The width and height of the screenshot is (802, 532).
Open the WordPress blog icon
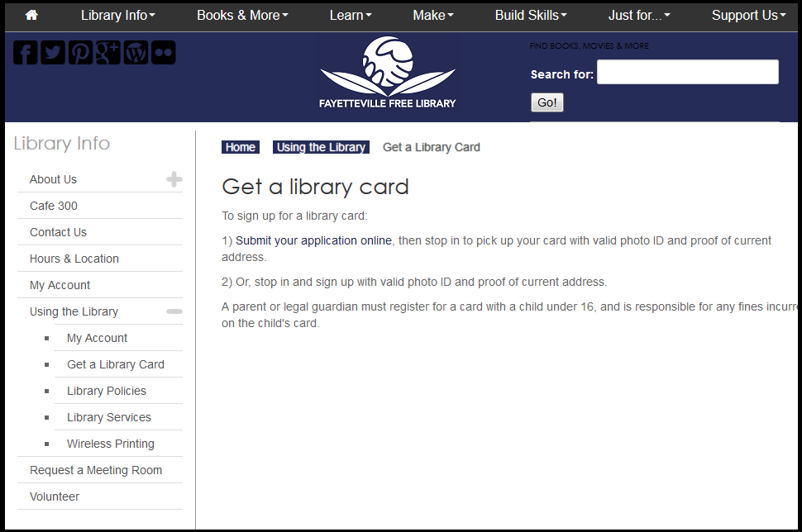[136, 53]
